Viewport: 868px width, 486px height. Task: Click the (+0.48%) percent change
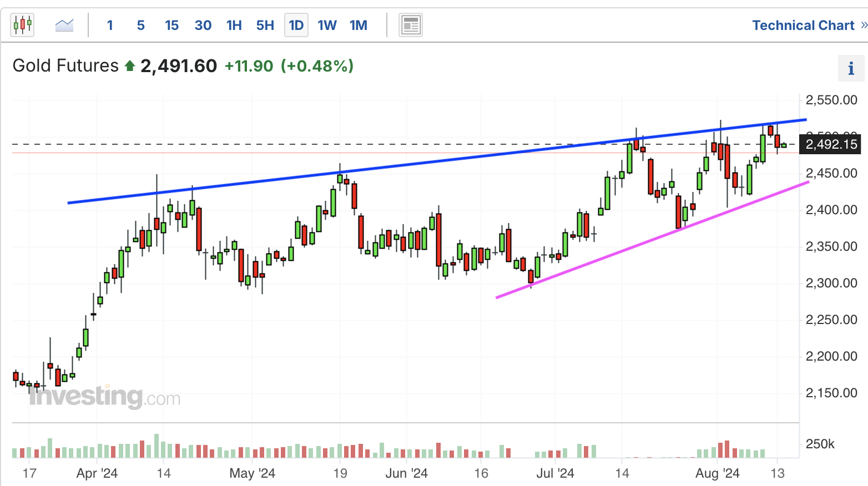[317, 66]
